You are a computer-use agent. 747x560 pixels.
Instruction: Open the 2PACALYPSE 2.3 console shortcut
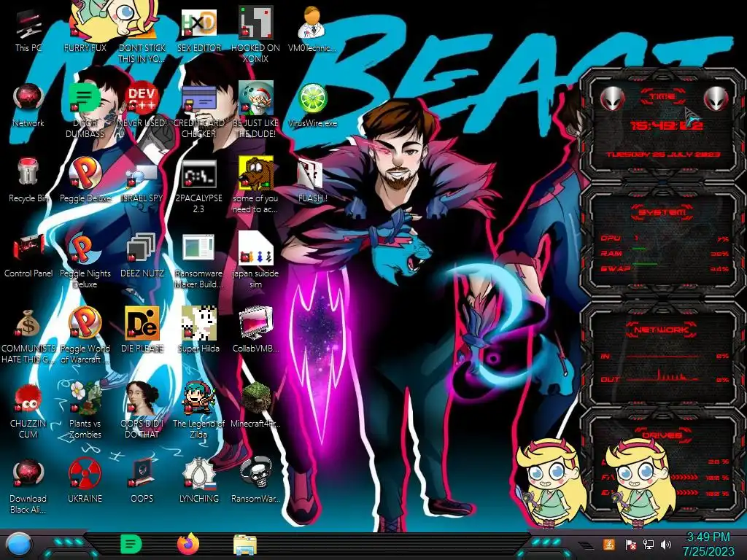[198, 187]
